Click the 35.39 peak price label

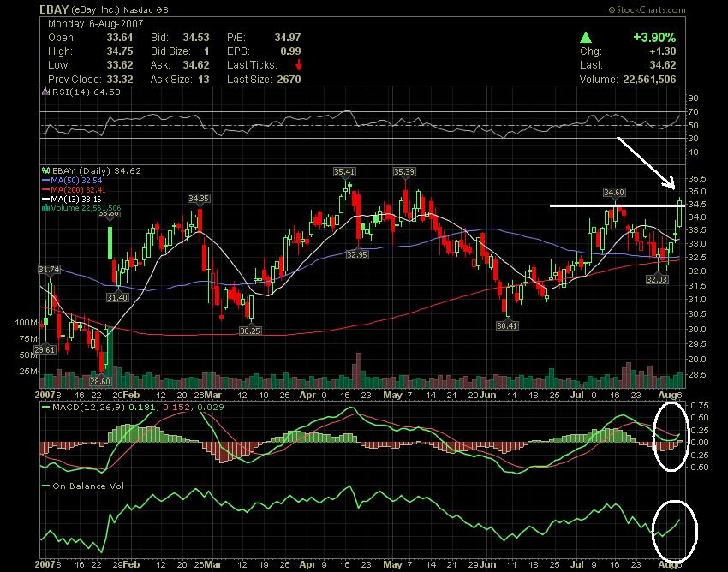[x=404, y=172]
